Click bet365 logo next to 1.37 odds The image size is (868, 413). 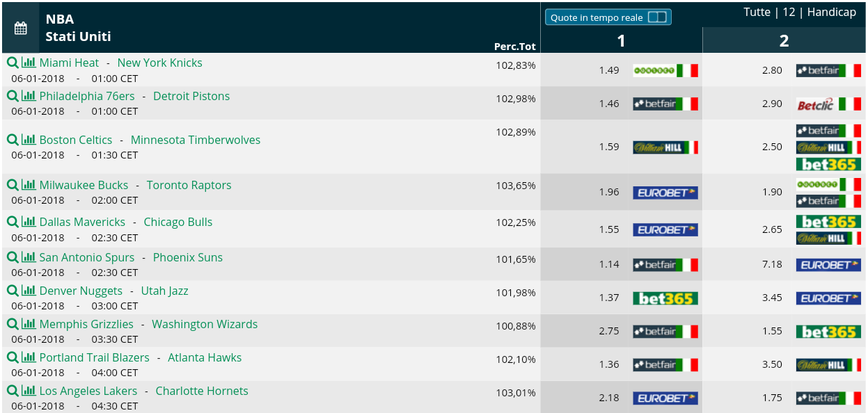[665, 298]
